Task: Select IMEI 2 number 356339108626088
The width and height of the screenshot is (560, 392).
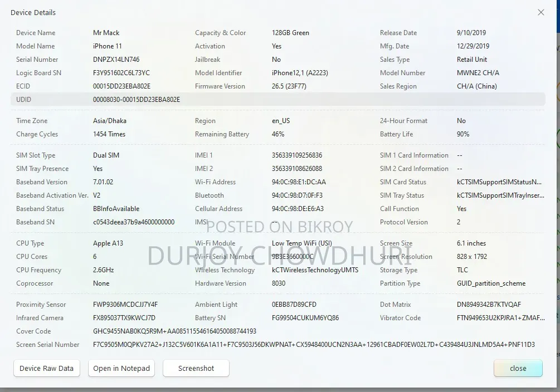Action: pos(297,169)
